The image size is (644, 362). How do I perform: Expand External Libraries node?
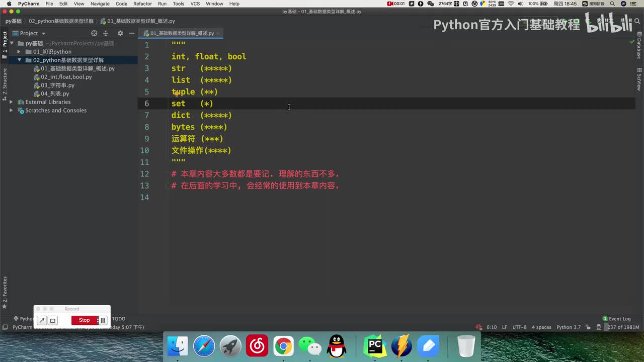[11, 102]
